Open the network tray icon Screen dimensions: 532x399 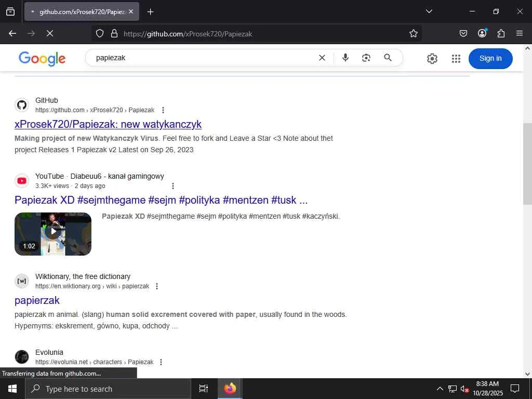click(x=453, y=389)
